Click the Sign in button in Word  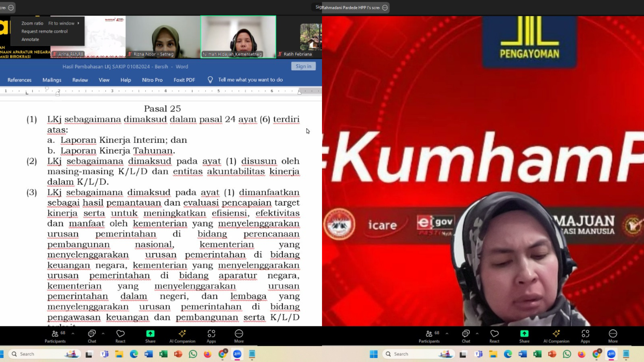pyautogui.click(x=304, y=66)
